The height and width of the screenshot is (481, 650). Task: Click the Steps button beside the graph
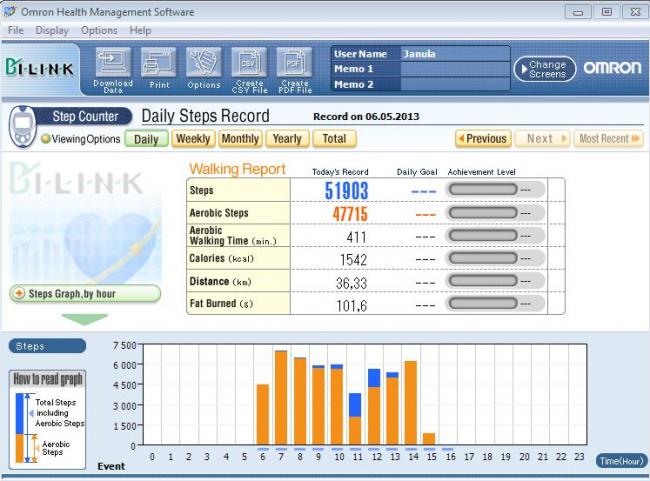click(47, 346)
